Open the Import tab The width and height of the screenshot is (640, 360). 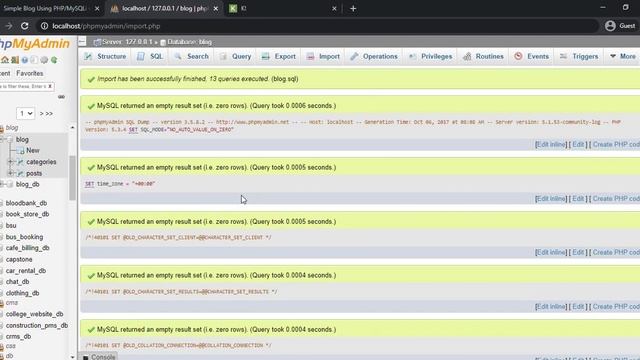(323, 56)
